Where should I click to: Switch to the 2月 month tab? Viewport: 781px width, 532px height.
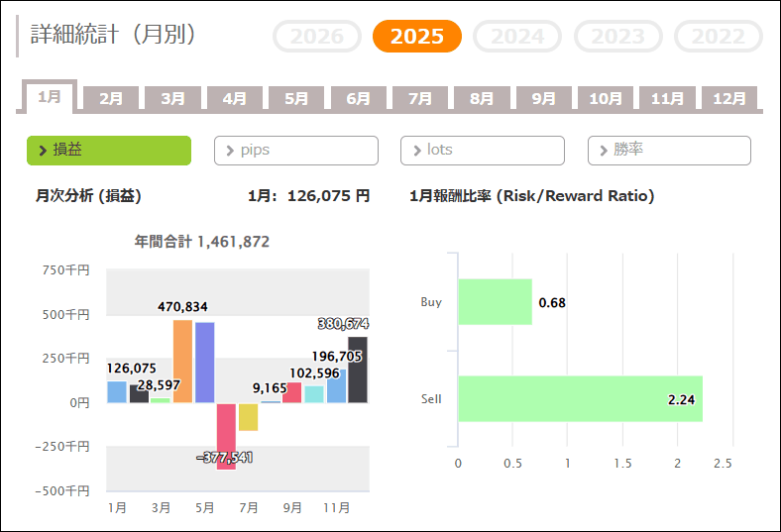tap(111, 98)
